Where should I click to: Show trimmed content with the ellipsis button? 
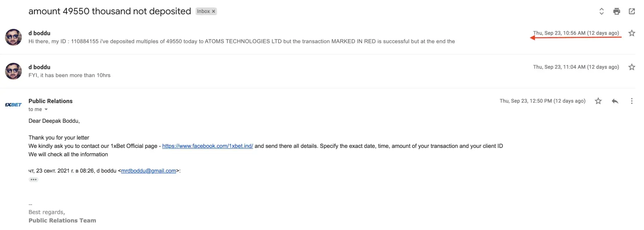click(33, 180)
